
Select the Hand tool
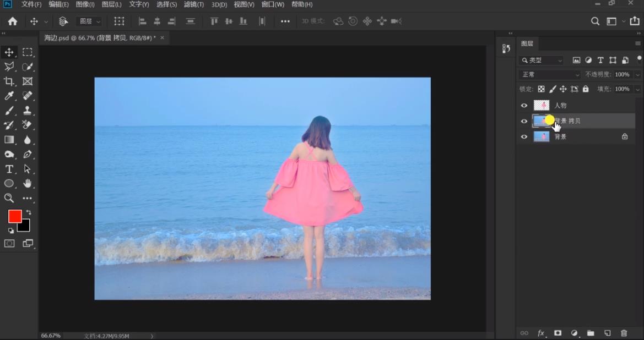[x=28, y=184]
